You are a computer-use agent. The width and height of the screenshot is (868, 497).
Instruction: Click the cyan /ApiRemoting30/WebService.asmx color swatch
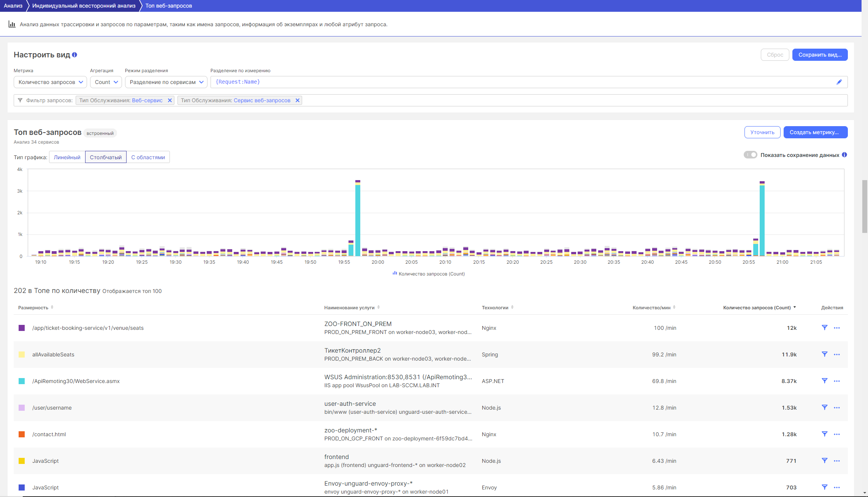click(x=22, y=381)
